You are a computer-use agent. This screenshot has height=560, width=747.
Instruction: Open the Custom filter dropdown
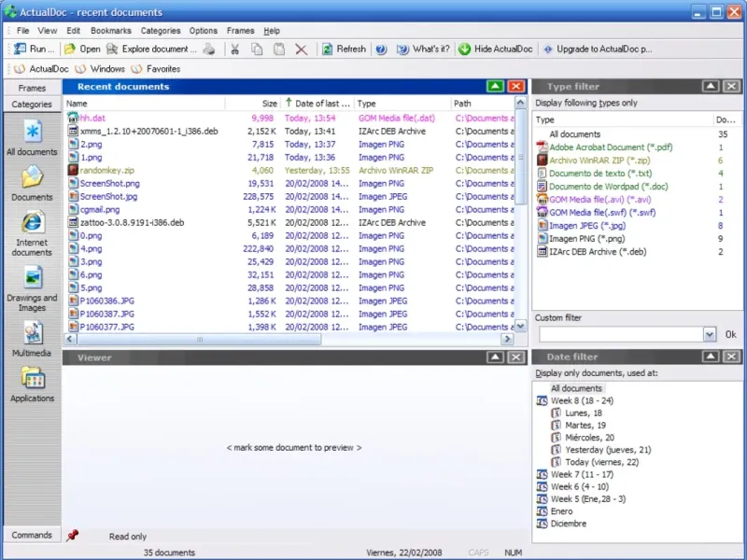(x=709, y=334)
